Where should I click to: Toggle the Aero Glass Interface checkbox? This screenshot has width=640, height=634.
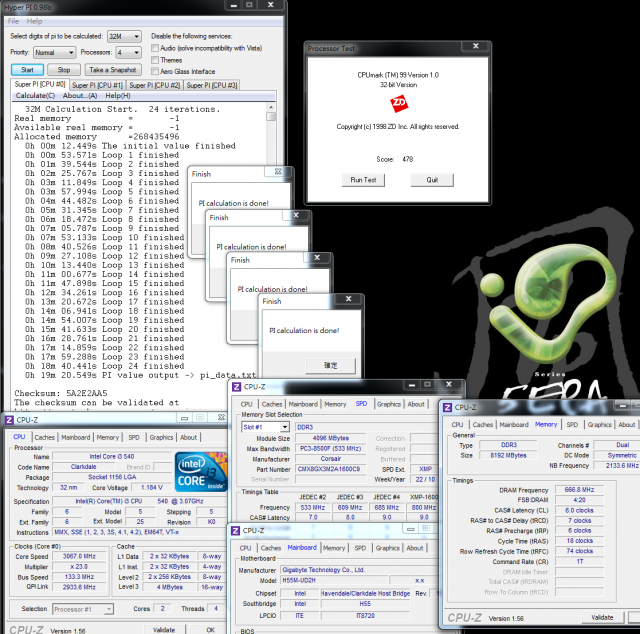[x=155, y=71]
